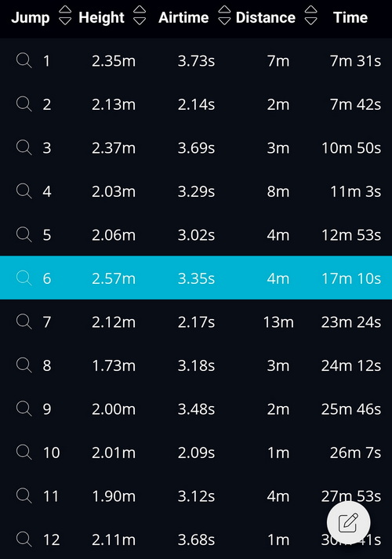The height and width of the screenshot is (559, 392).
Task: View details via jump 7 magnifier
Action: tap(24, 321)
